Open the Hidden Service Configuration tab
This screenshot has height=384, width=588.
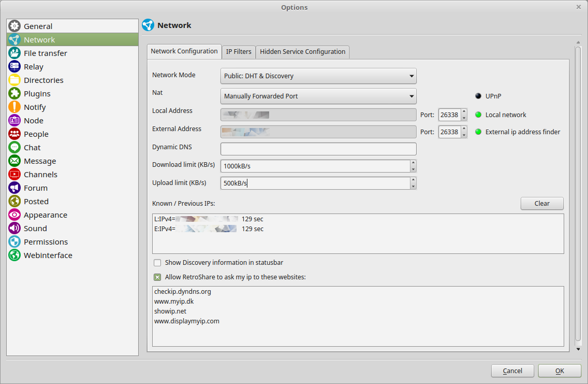(x=302, y=52)
